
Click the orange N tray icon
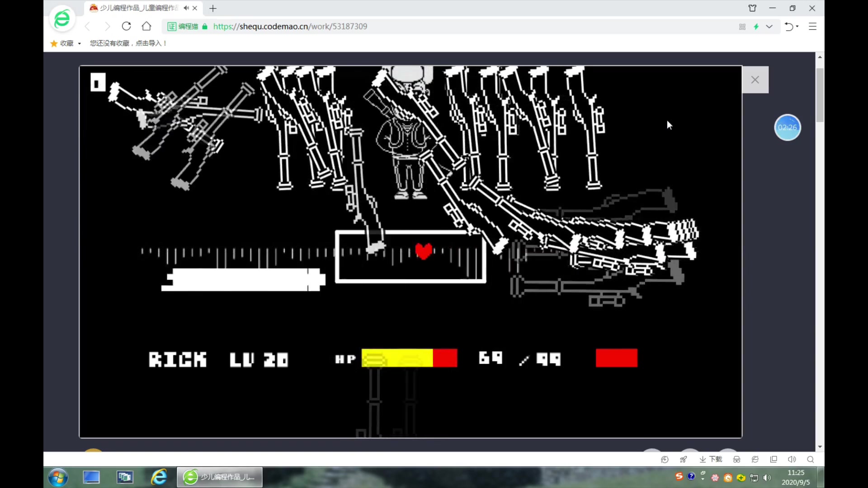[728, 478]
